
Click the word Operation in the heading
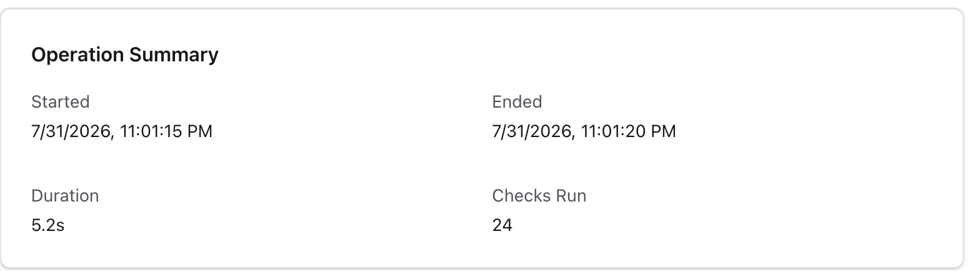(77, 55)
